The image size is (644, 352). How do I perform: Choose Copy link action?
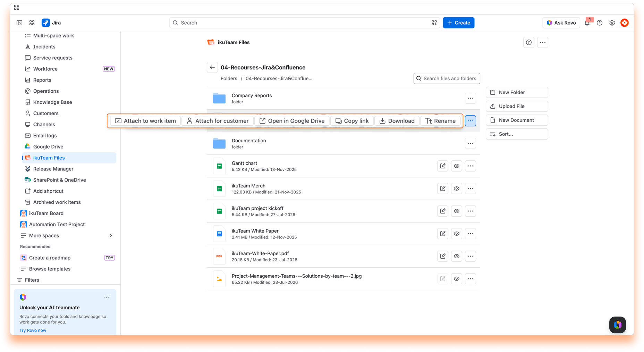[x=352, y=121]
